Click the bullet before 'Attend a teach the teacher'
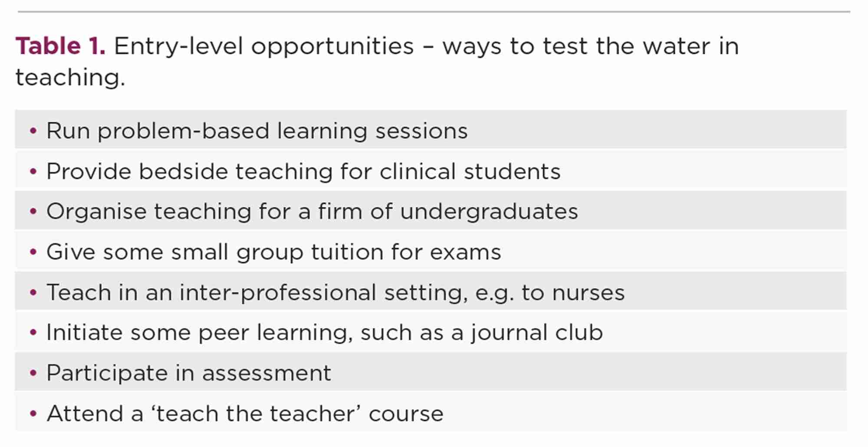The width and height of the screenshot is (868, 447). tap(33, 413)
